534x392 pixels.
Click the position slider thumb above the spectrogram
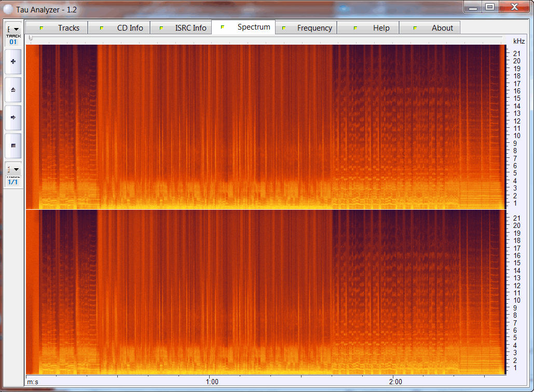[31, 38]
